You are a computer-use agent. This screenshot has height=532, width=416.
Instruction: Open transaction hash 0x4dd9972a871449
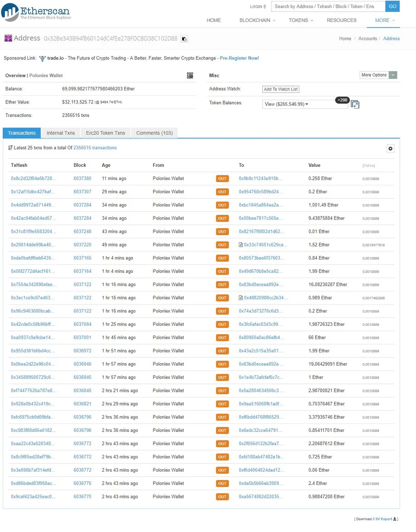click(x=33, y=205)
